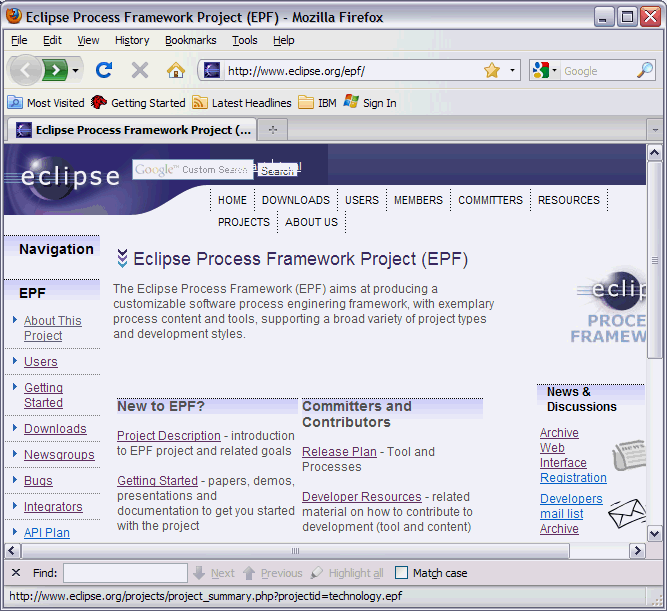The image size is (667, 611).
Task: Reload the page with the Refresh icon
Action: [104, 70]
